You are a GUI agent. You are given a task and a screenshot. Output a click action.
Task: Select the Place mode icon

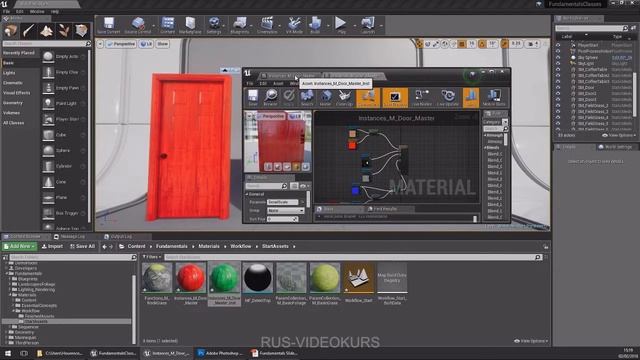(11, 31)
